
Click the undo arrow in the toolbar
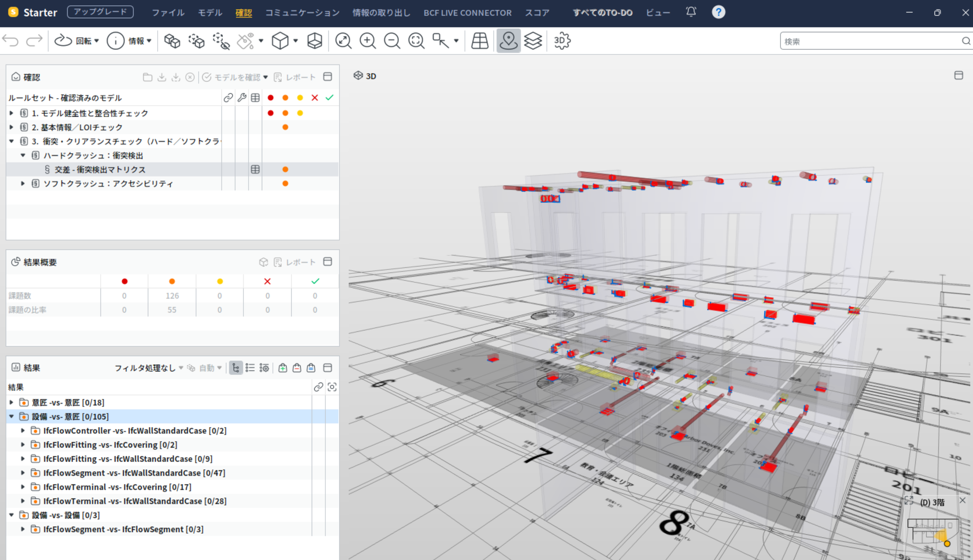point(10,40)
